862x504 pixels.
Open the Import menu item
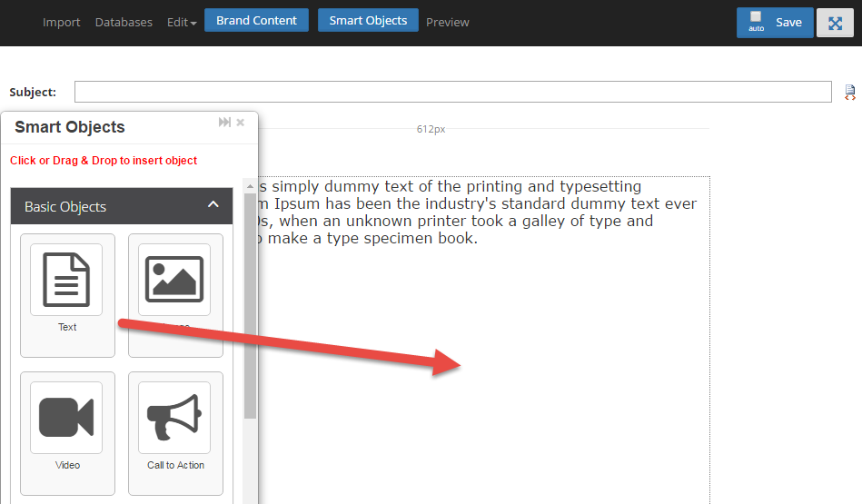pyautogui.click(x=62, y=22)
